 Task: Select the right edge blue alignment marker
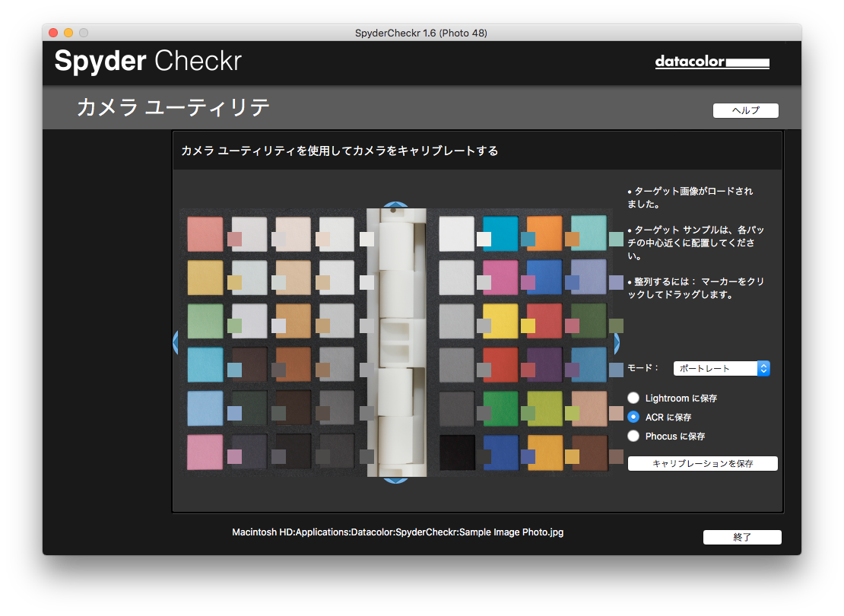616,344
